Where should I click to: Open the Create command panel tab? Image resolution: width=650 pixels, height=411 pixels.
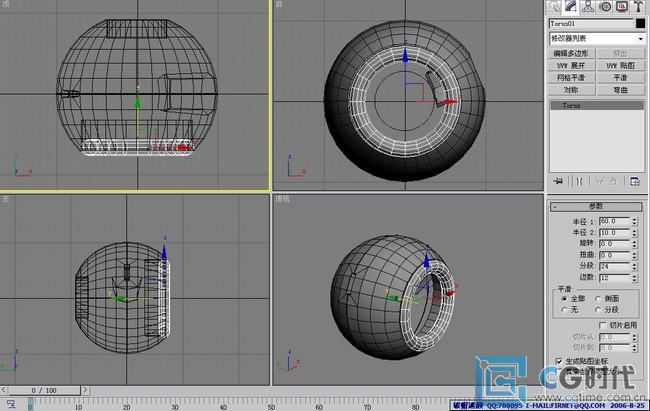[554, 7]
